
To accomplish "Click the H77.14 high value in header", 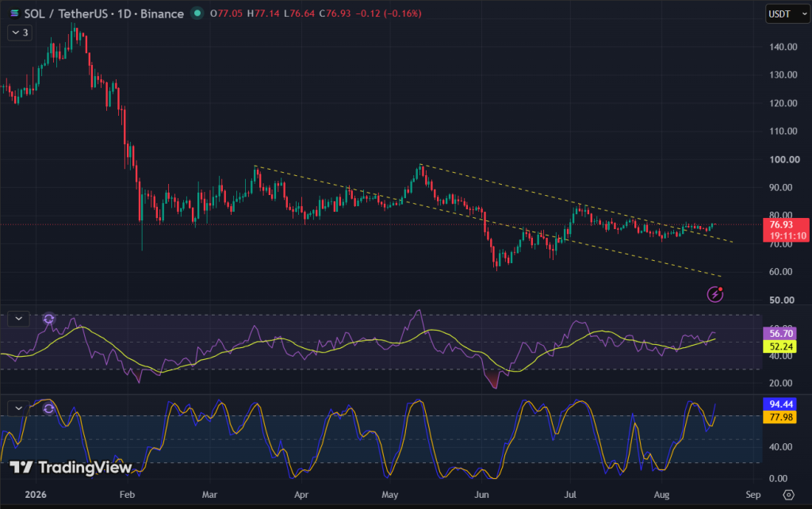I will click(x=263, y=13).
